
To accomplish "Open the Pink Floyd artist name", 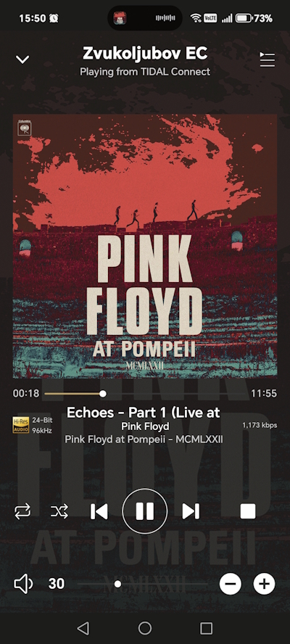I will pos(145,426).
